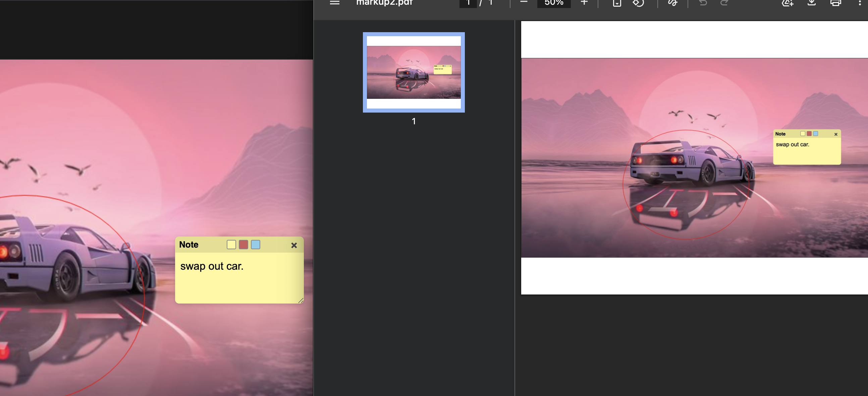
Task: Click the rotate page icon
Action: pos(638,3)
